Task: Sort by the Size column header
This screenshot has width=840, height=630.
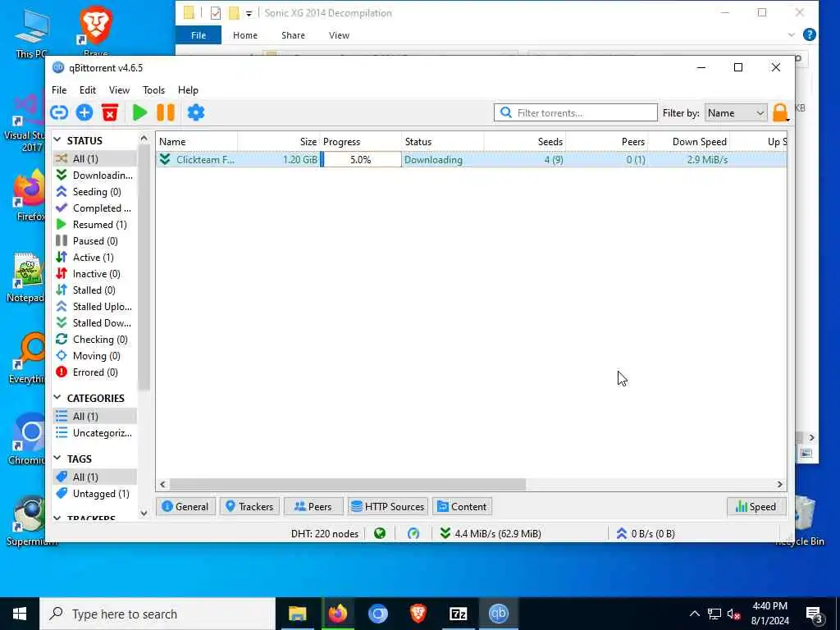Action: [279, 141]
